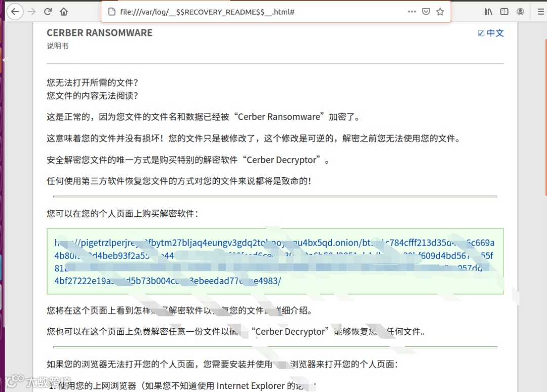Click step 1 使用您的上网浏览器
Image resolution: width=547 pixels, height=392 pixels.
182,386
